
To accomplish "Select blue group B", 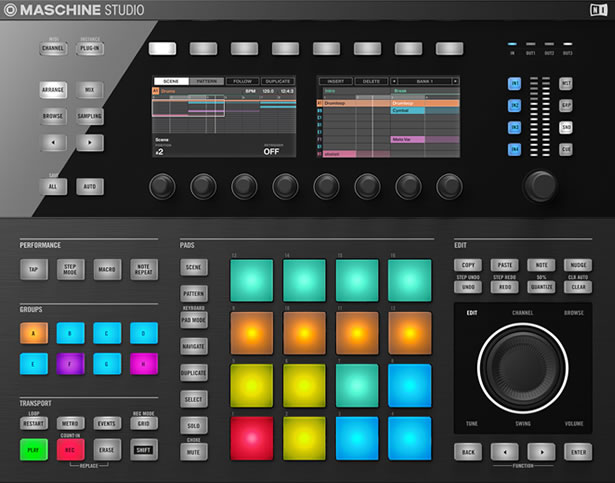I will click(x=70, y=333).
